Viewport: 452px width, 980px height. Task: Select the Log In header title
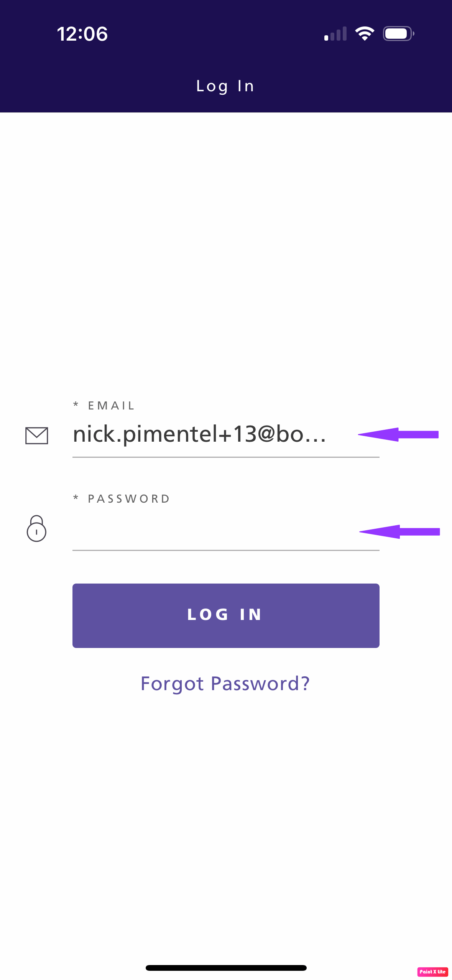(x=225, y=86)
